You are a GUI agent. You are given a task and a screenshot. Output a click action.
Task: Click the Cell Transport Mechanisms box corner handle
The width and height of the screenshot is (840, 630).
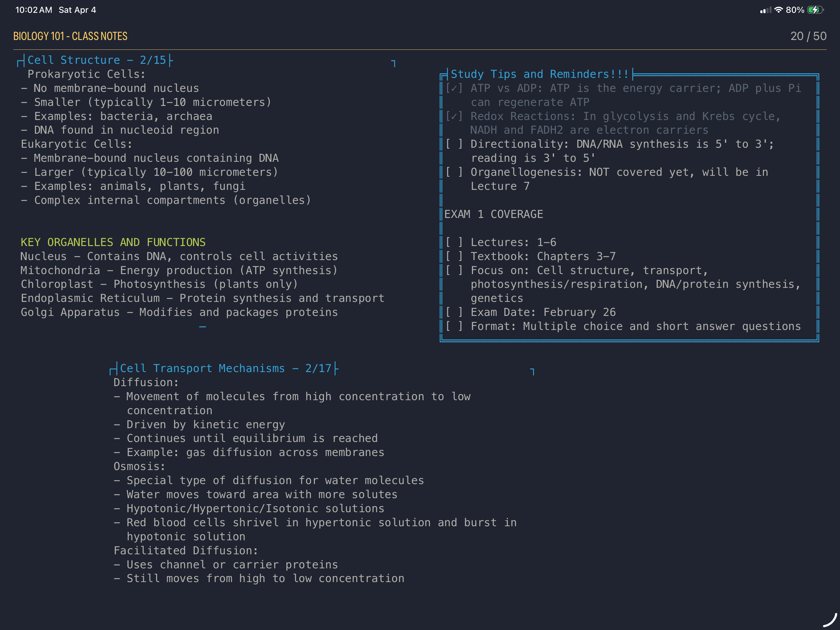(532, 371)
